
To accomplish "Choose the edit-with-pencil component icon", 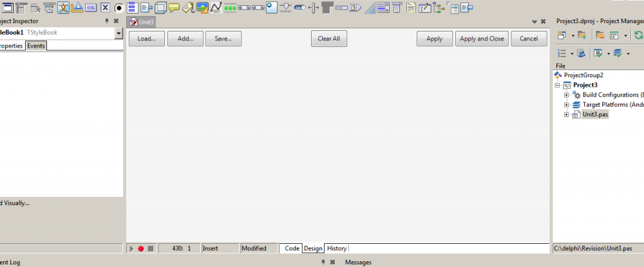I will click(x=425, y=8).
